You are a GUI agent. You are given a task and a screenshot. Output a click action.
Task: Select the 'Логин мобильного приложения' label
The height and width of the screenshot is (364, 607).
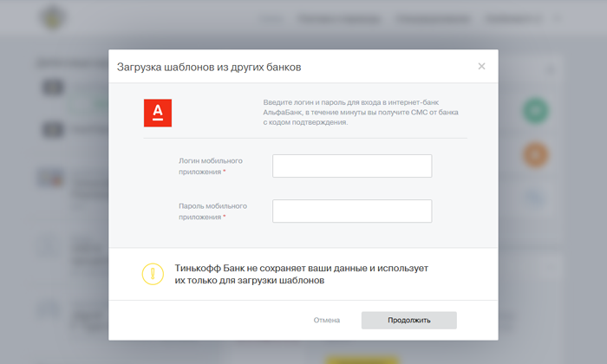[211, 166]
